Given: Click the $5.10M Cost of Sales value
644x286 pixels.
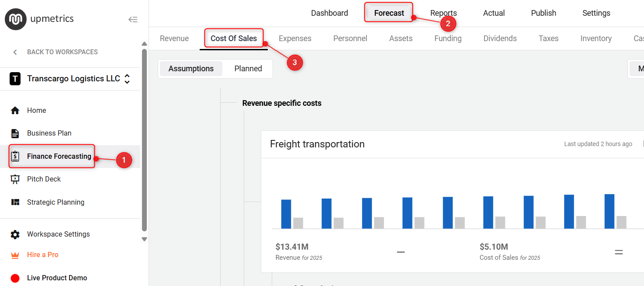Looking at the screenshot, I should click(x=494, y=247).
